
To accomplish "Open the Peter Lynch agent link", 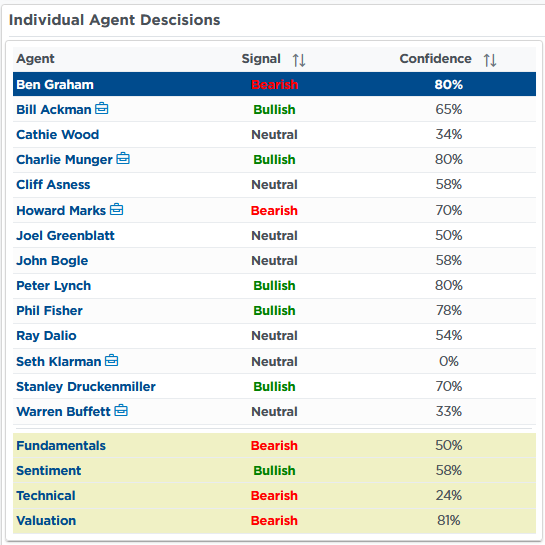I will point(54,286).
